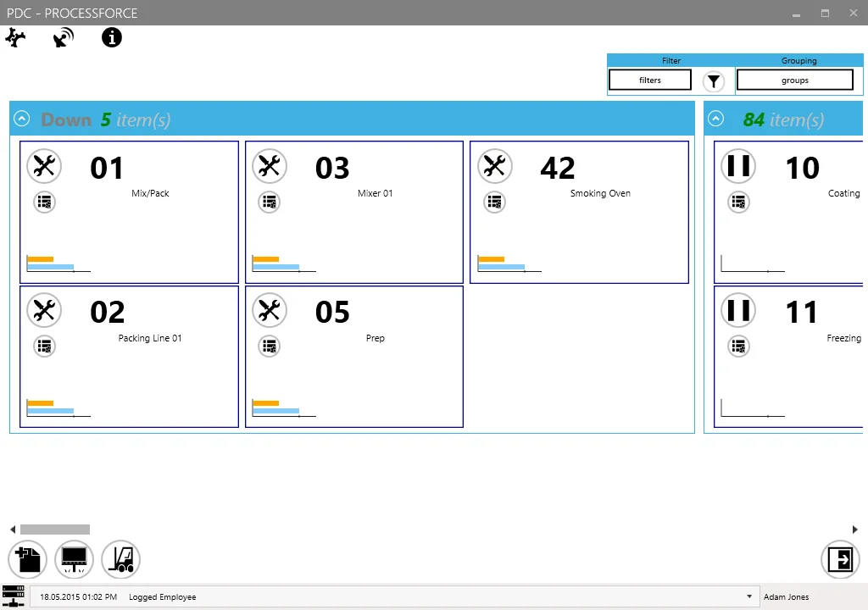Click the add new document icon at bottom
The height and width of the screenshot is (610, 868).
tap(27, 560)
